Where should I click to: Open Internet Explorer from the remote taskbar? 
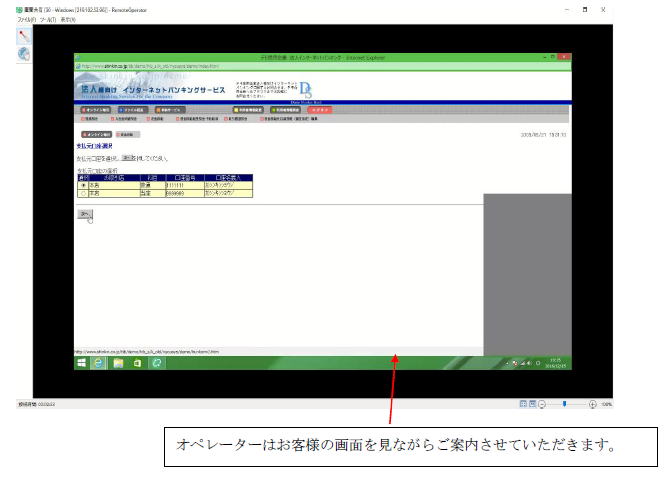tap(99, 363)
